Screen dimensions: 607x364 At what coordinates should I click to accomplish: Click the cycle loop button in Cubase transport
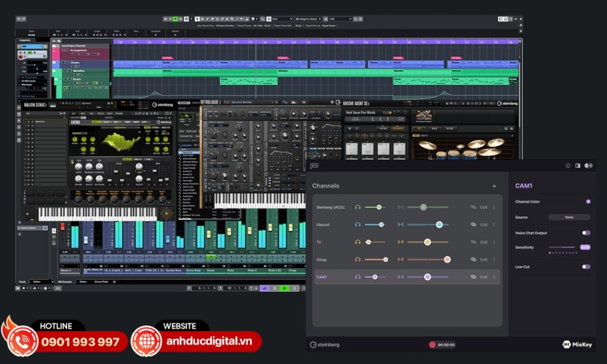[x=265, y=288]
